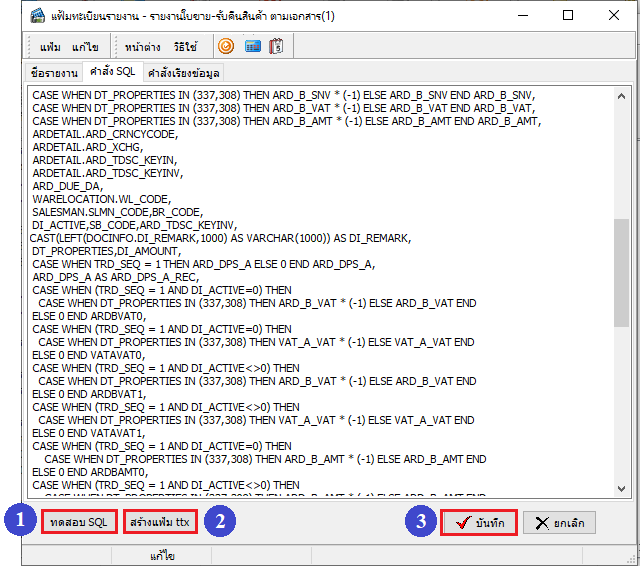
Task: Open the แฟ้ม menu
Action: point(50,47)
